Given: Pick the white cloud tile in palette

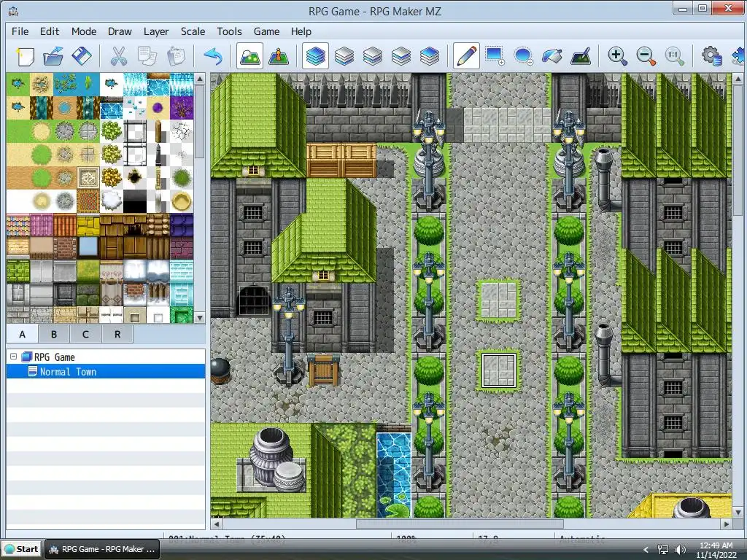Looking at the screenshot, I should point(112,201).
